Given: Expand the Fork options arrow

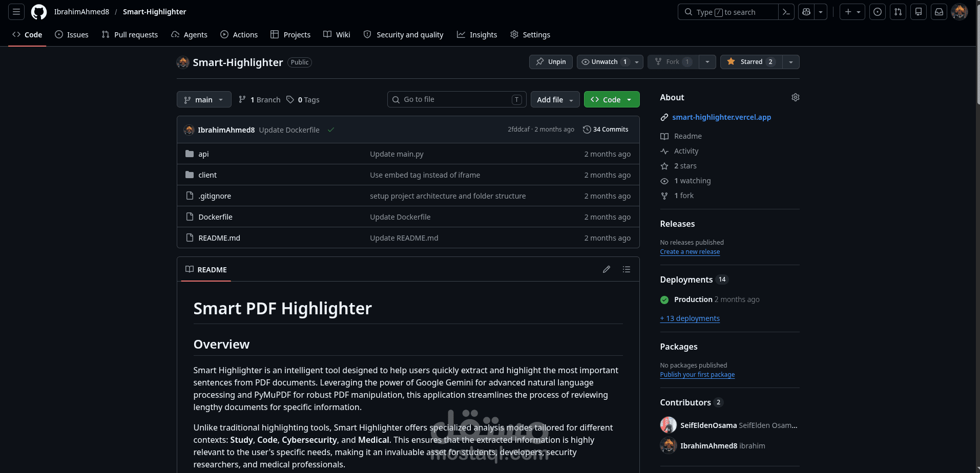Looking at the screenshot, I should click(x=707, y=61).
